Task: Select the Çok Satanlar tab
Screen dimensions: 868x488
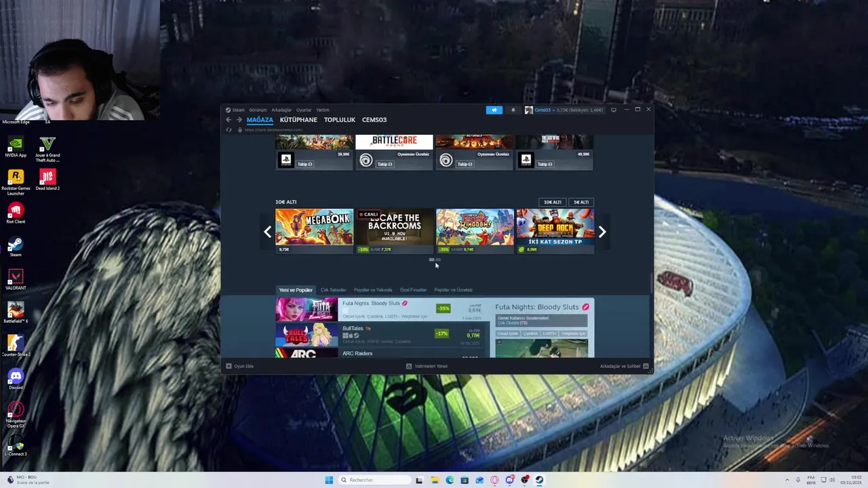Action: 334,290
